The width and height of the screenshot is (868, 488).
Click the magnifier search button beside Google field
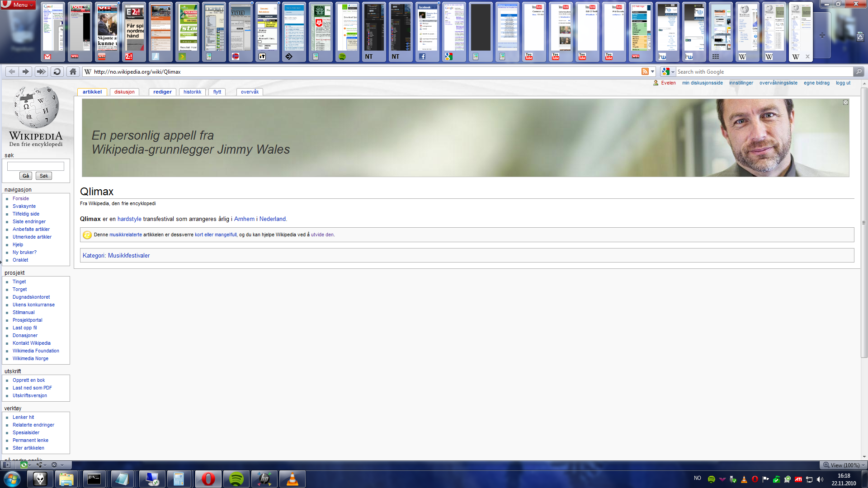tap(859, 71)
